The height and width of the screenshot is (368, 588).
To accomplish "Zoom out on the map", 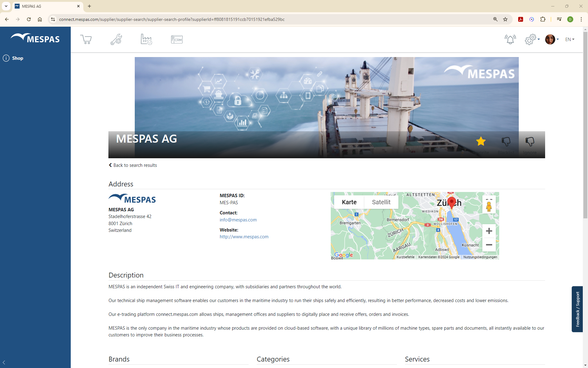I will [489, 245].
